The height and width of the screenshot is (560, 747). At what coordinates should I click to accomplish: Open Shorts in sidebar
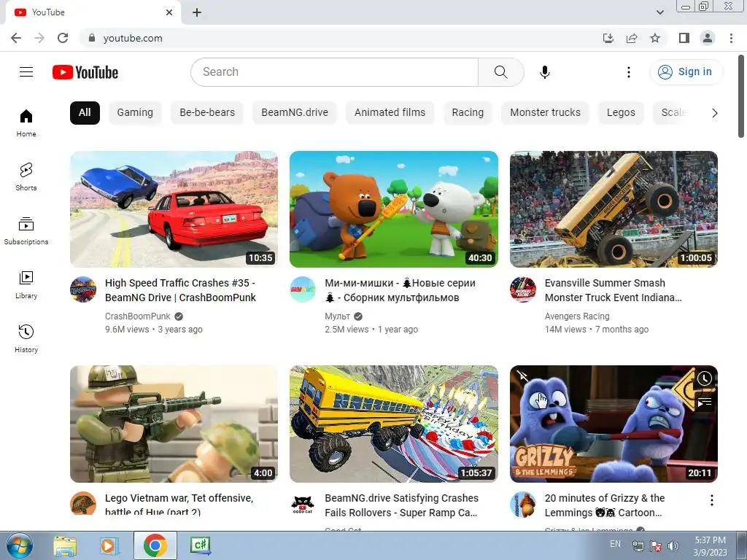[26, 176]
